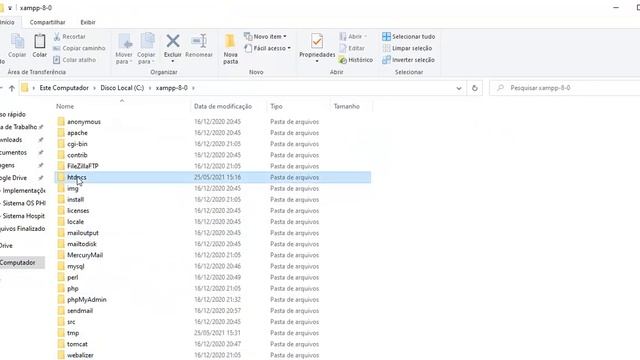Create a Nova pasta folder
Viewport: 640px width, 360px height.
[x=230, y=49]
